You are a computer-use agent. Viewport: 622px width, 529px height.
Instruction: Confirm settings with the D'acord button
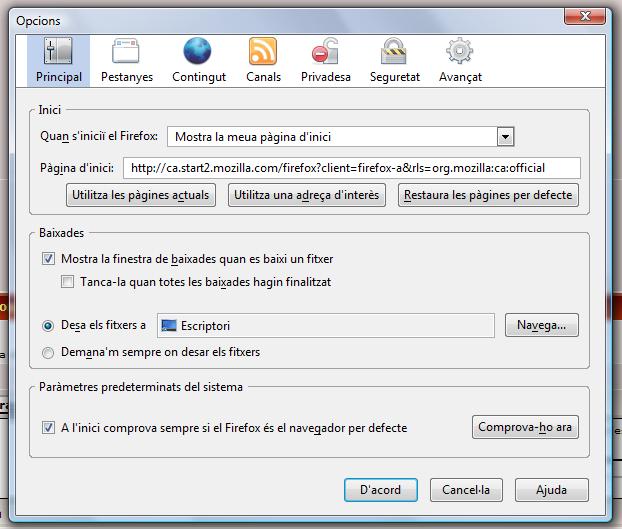point(380,490)
